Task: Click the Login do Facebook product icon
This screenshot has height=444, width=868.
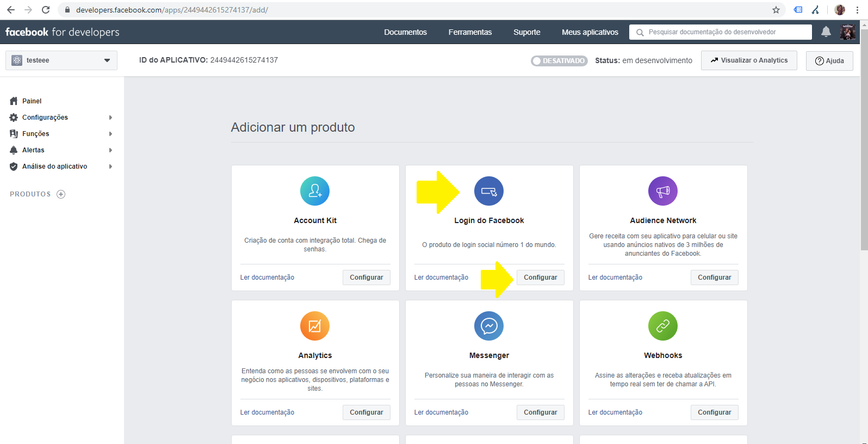Action: pos(489,191)
